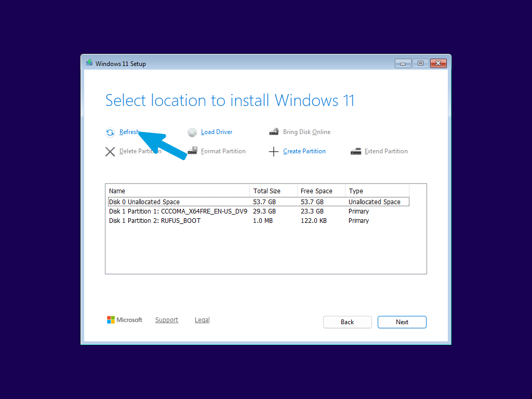This screenshot has height=399, width=532.
Task: Click the Create Partition plus icon
Action: 273,152
